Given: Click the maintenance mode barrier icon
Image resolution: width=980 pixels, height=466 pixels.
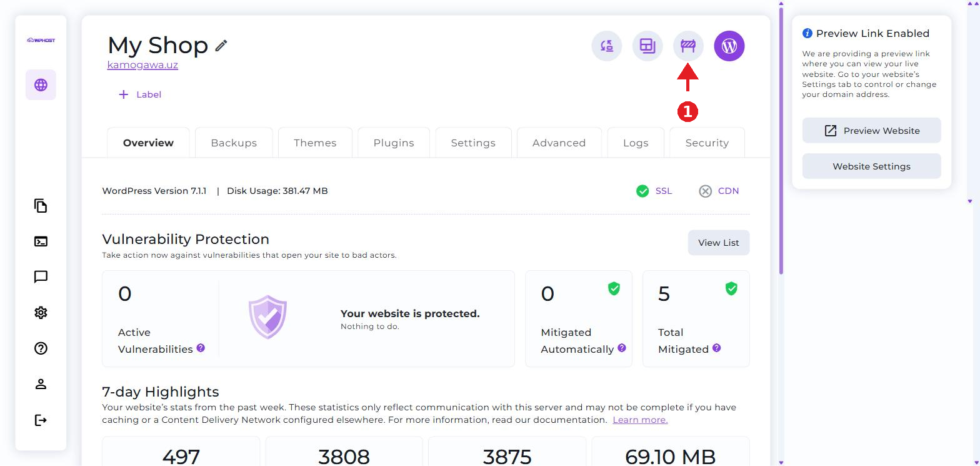Looking at the screenshot, I should (688, 46).
